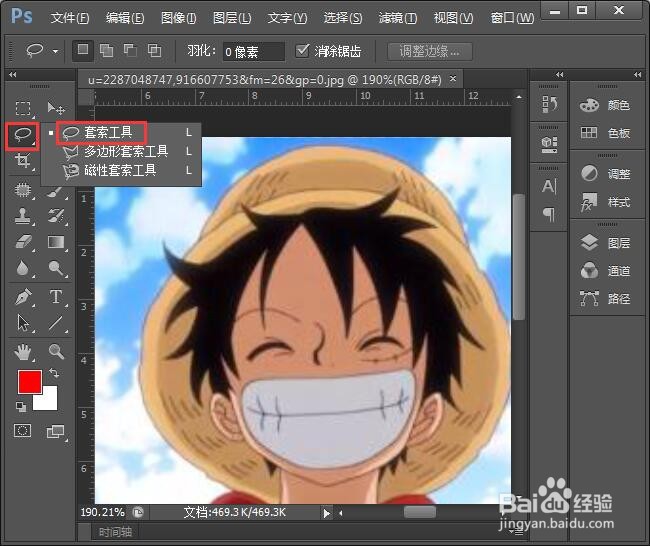Open the 窗口(W) menu
The width and height of the screenshot is (650, 546).
point(512,18)
